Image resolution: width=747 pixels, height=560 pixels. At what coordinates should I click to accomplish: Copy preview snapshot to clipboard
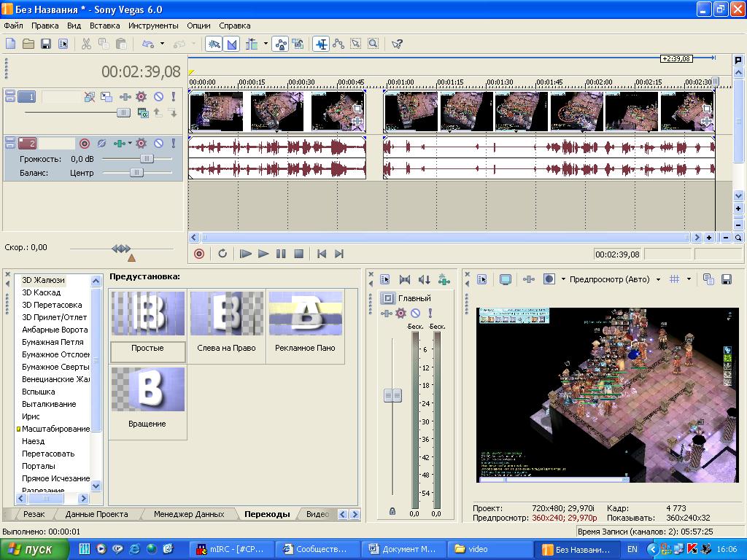708,279
